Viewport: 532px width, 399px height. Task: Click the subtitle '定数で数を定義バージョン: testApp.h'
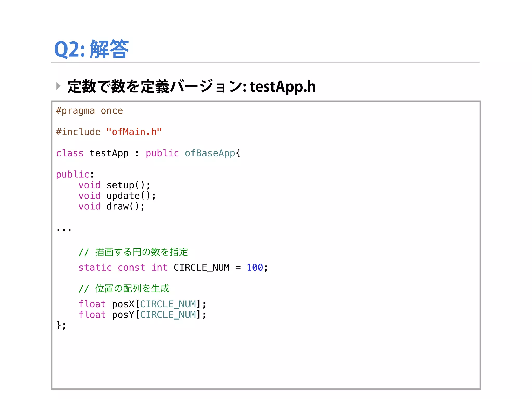coord(191,87)
